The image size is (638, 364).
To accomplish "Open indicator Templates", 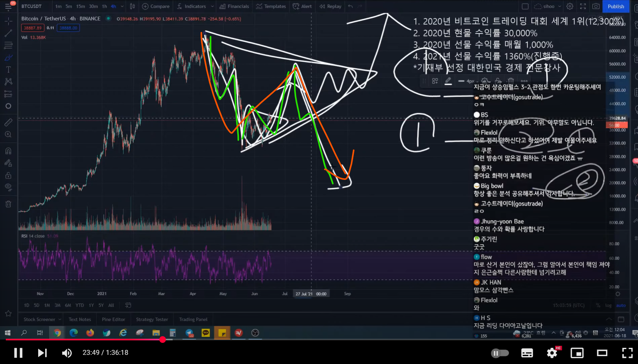I will click(x=271, y=6).
